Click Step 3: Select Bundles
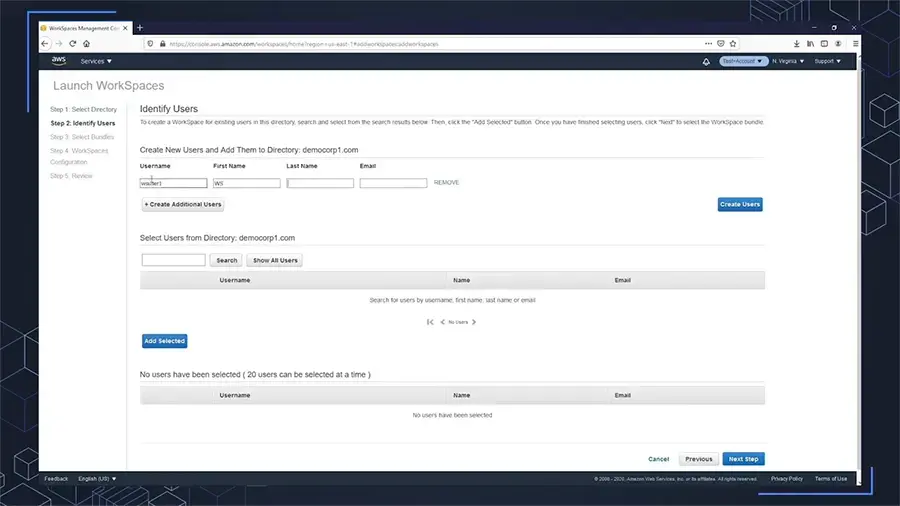This screenshot has width=900, height=506. tap(82, 137)
